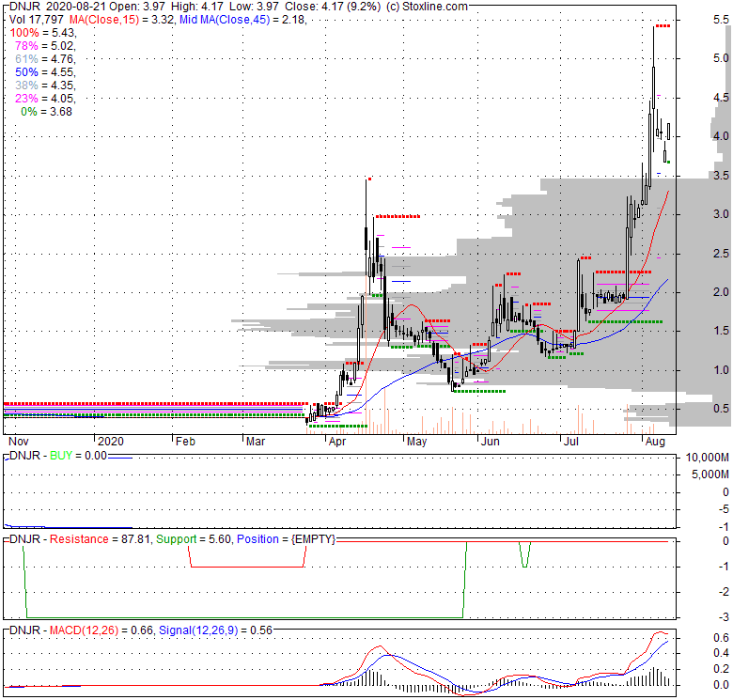Viewport: 733px width, 700px height.
Task: Click the blue Signal(12,26,9) indicator label
Action: coord(215,630)
